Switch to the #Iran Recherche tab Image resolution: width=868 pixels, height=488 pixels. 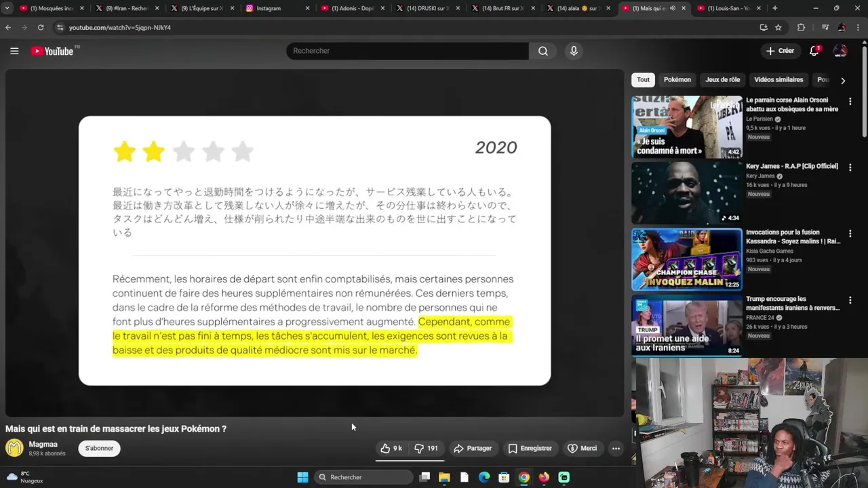[x=127, y=8]
